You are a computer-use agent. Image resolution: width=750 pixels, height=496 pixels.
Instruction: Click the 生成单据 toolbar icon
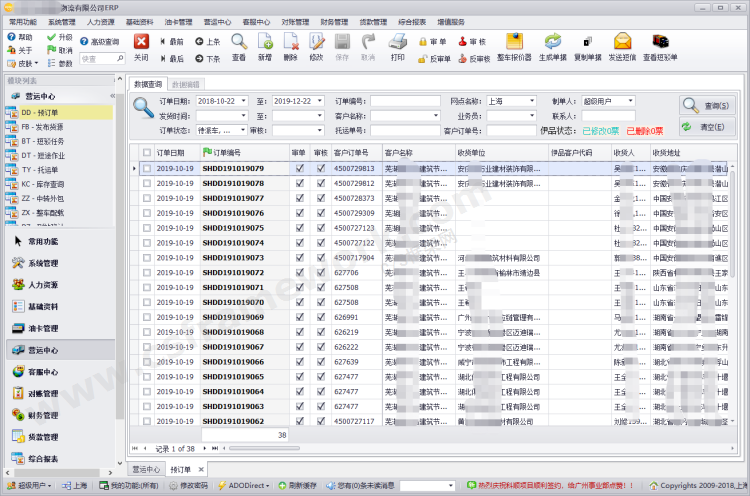[x=552, y=42]
